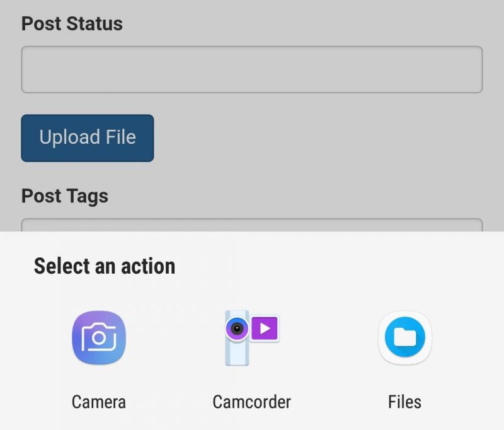This screenshot has width=504, height=430.
Task: Click the Select an action heading
Action: pos(105,266)
